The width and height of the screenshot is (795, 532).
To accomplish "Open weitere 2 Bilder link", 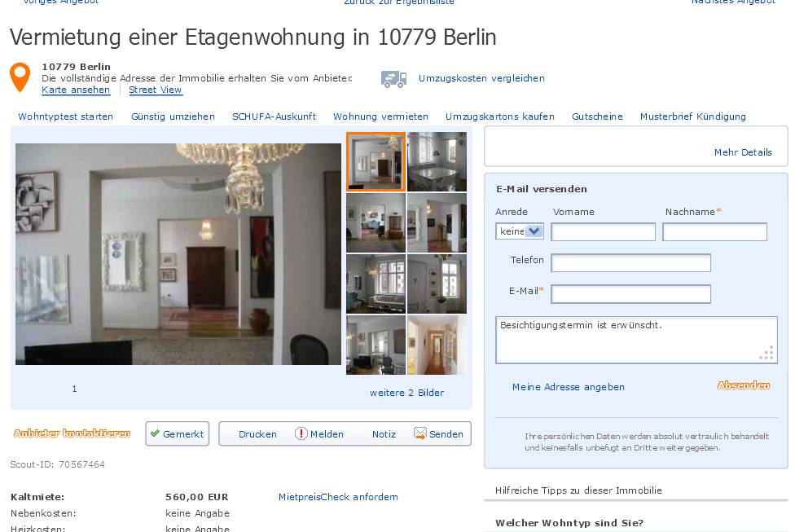I will (x=406, y=393).
